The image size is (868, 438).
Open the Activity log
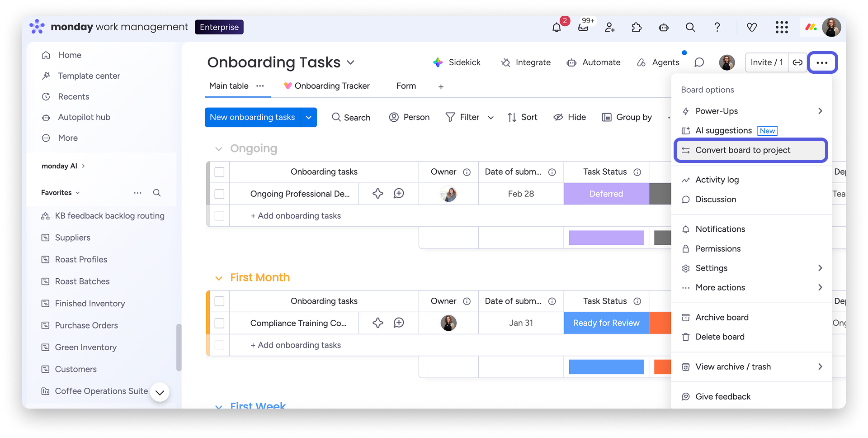751,180
